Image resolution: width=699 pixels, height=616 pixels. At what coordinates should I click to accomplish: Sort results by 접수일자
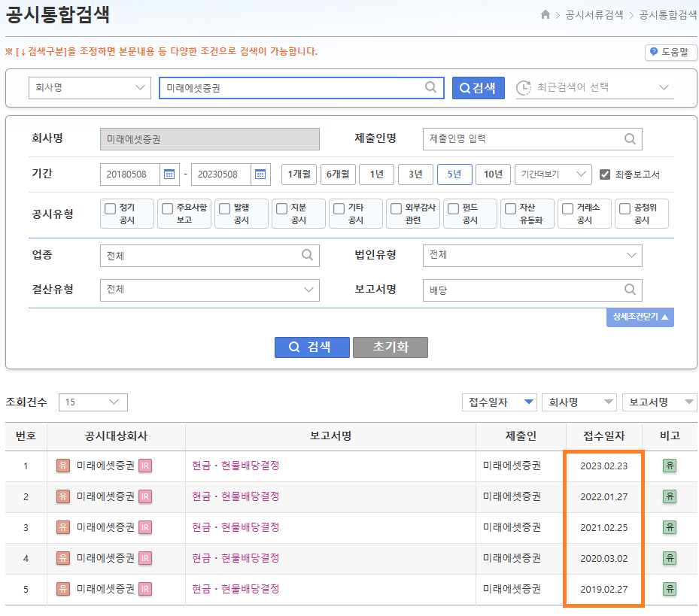(500, 402)
